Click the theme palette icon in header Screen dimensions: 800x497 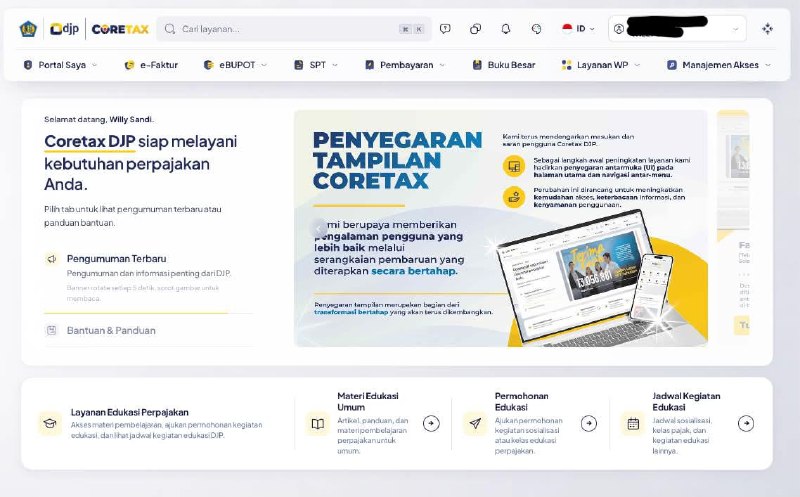[536, 29]
